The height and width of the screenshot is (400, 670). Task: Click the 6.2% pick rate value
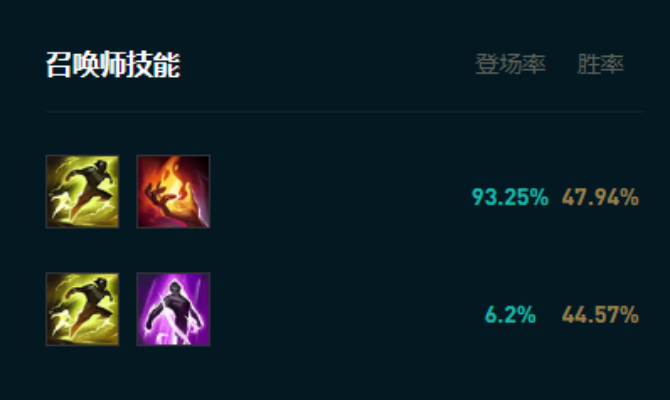510,315
